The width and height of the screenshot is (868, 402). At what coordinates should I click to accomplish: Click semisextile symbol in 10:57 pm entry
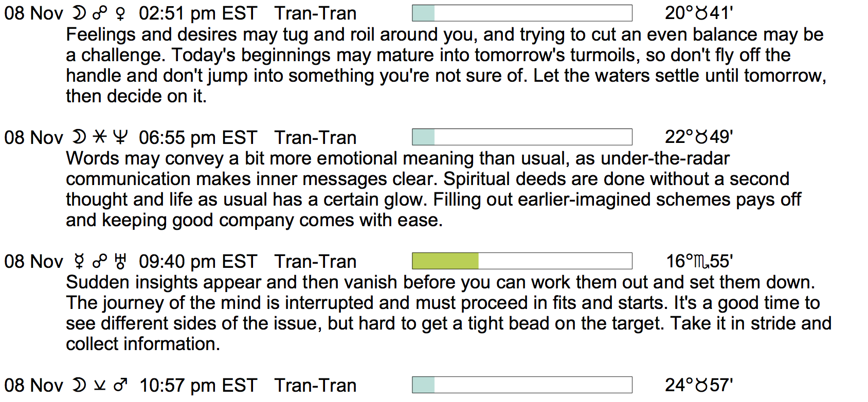tap(99, 385)
